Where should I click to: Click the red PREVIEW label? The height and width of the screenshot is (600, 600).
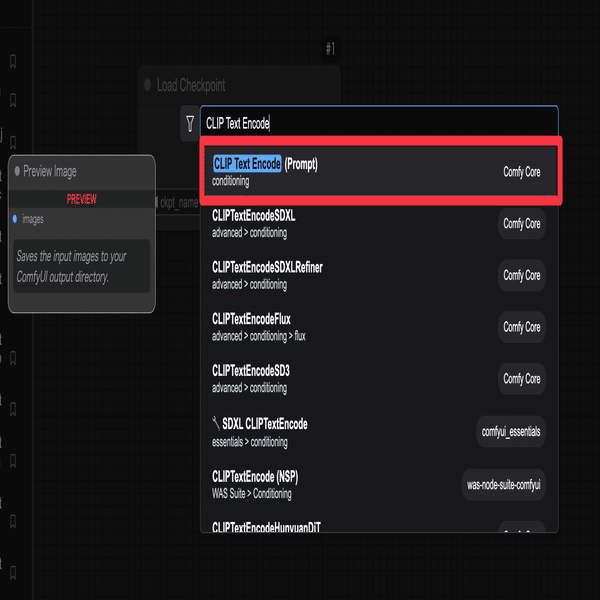82,199
